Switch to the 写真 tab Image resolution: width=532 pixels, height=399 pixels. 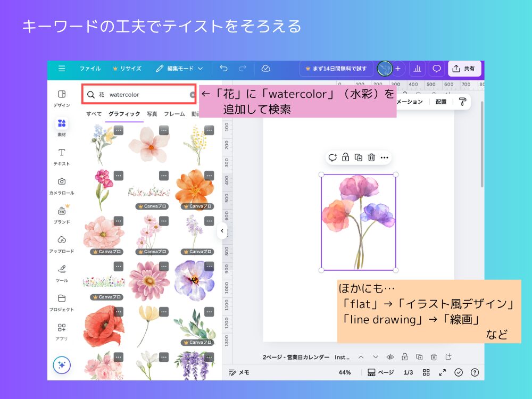[x=152, y=114]
